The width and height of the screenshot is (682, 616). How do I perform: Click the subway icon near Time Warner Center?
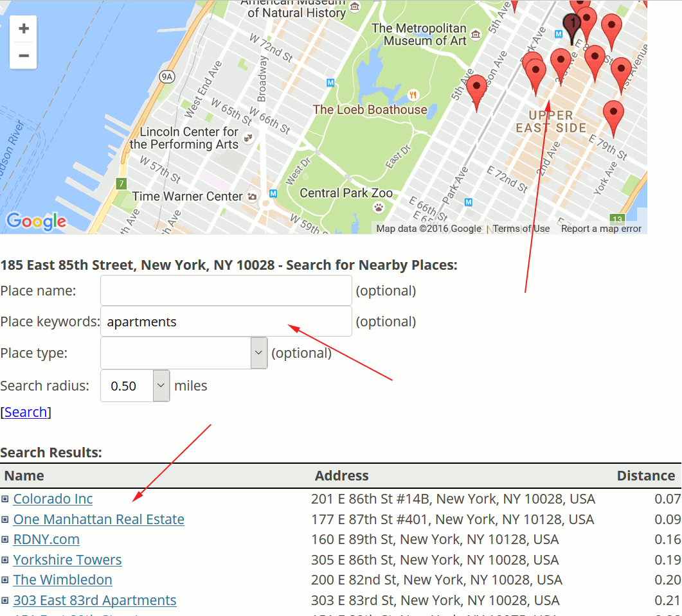click(x=273, y=193)
